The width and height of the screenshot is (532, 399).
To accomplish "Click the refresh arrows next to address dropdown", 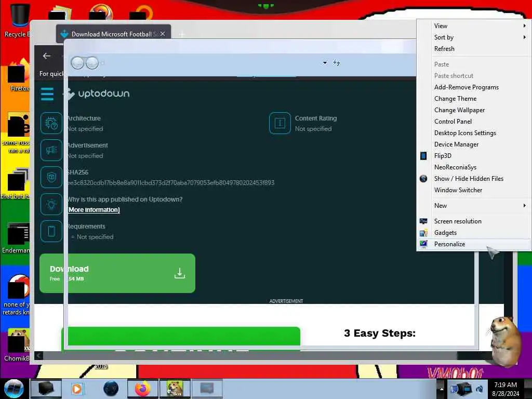I will [x=336, y=63].
